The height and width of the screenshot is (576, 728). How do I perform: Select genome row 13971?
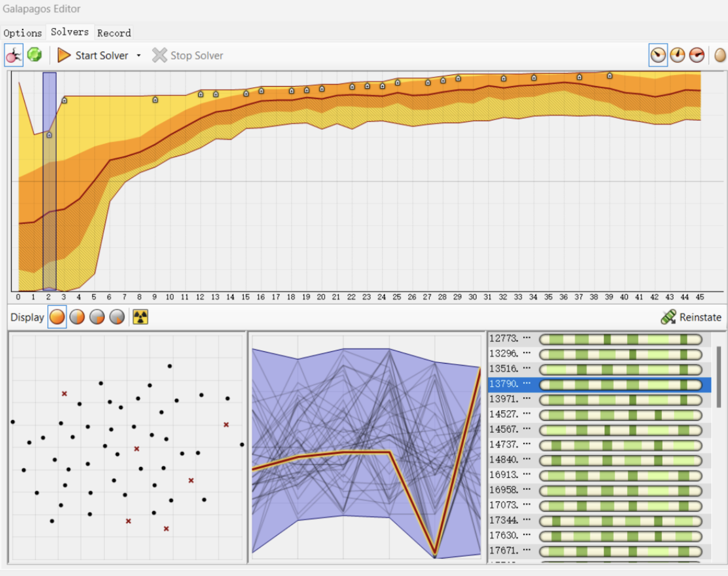599,400
